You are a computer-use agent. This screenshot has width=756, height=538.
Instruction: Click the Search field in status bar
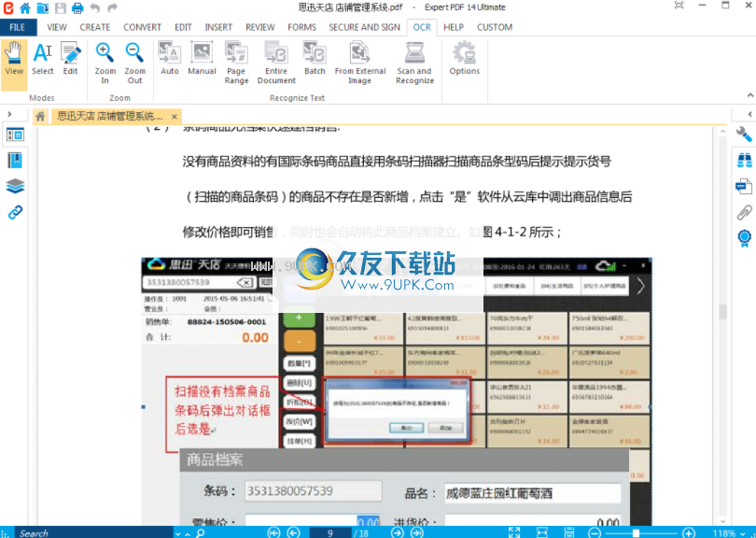(94, 532)
